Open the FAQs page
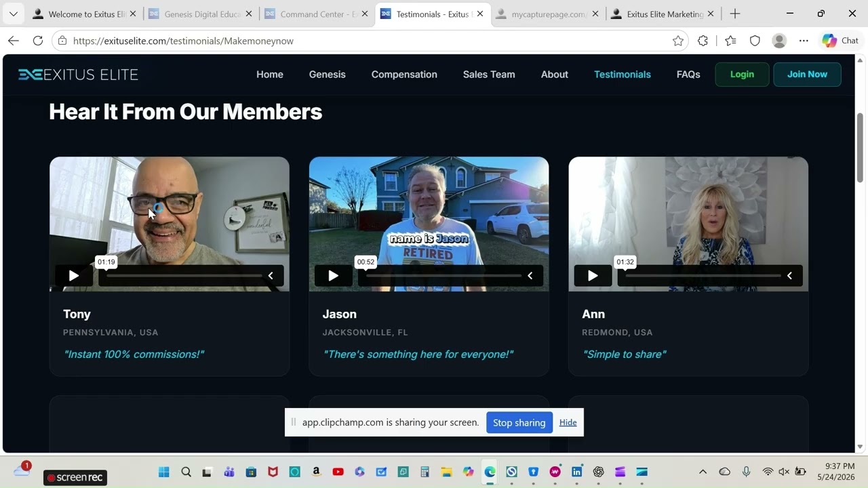 point(688,75)
